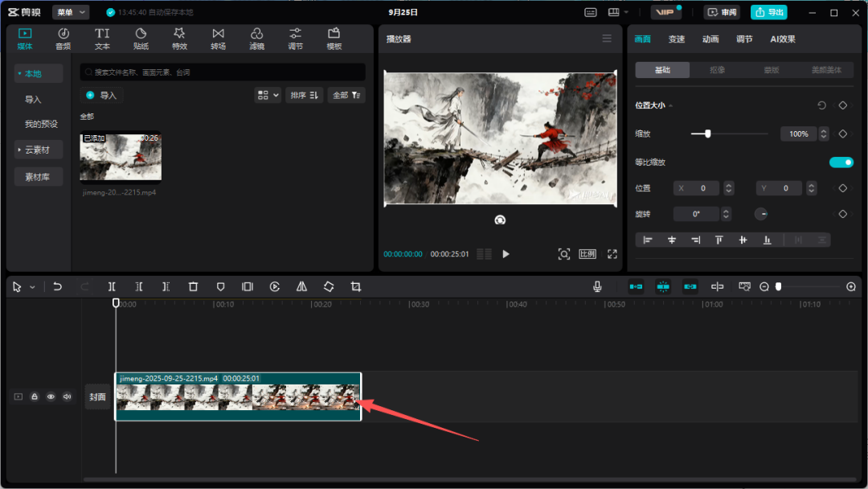Open the 菜单 dropdown menu

(71, 12)
